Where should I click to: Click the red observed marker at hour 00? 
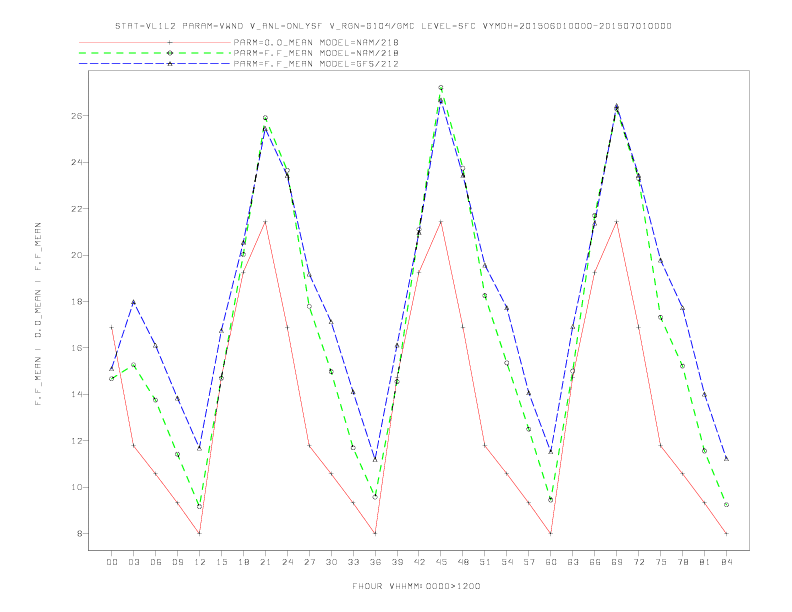112,327
